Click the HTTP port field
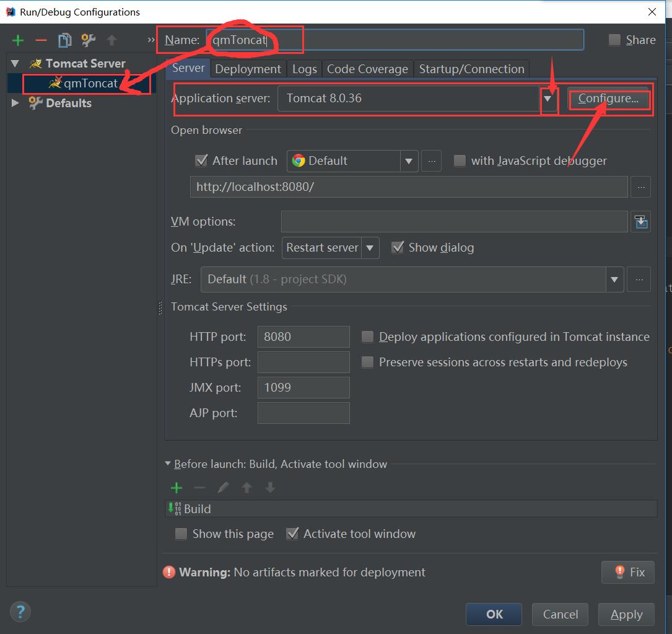Screen dimensions: 672x634 pos(303,337)
